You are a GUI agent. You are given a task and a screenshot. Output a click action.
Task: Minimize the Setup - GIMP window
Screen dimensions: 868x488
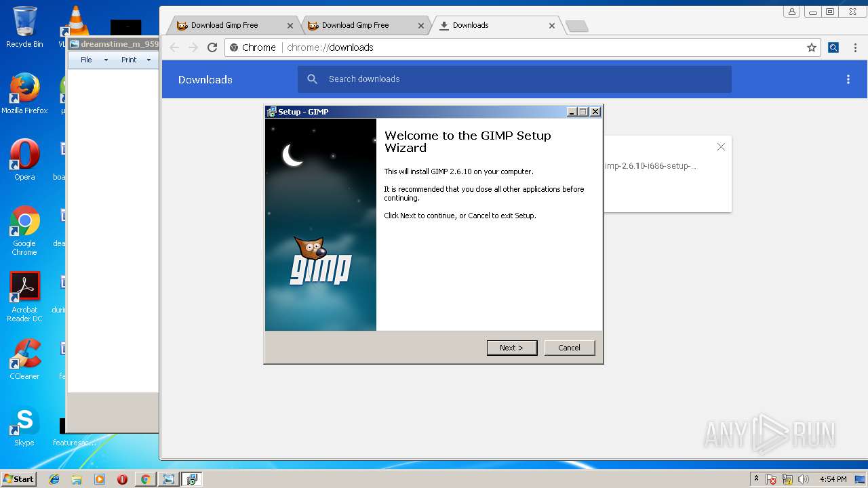click(x=572, y=112)
